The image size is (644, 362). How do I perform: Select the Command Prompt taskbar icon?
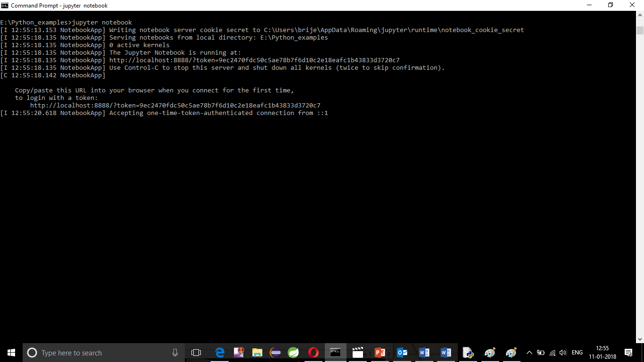pyautogui.click(x=336, y=353)
